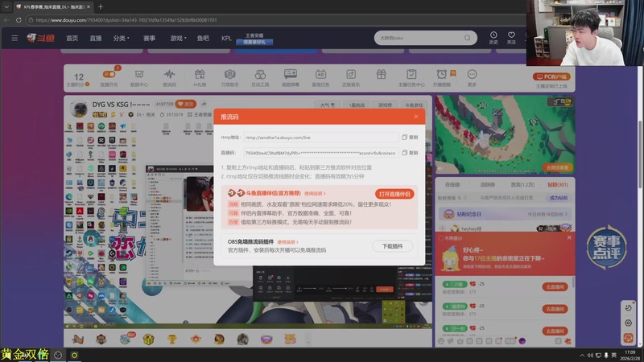Open the Douyu hamburger menu

(14, 38)
